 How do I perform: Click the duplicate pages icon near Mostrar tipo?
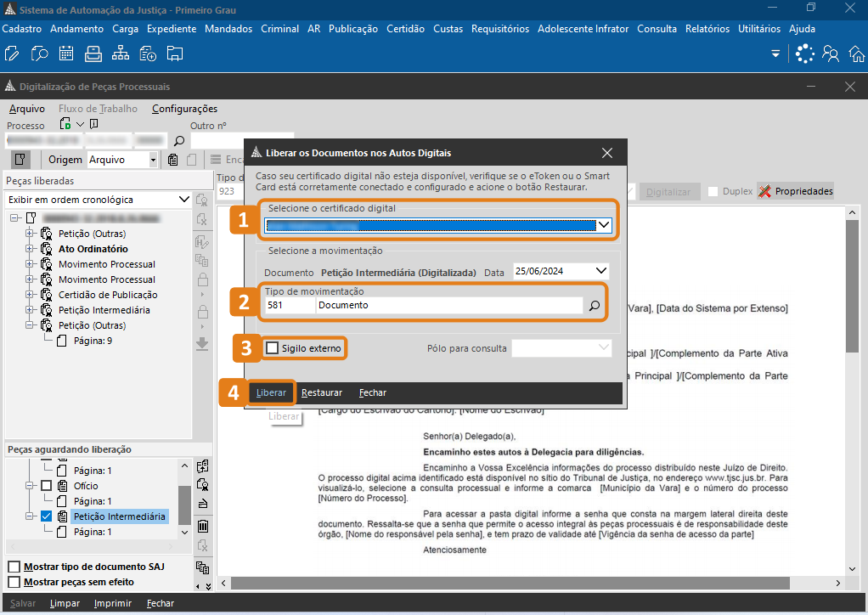(203, 567)
